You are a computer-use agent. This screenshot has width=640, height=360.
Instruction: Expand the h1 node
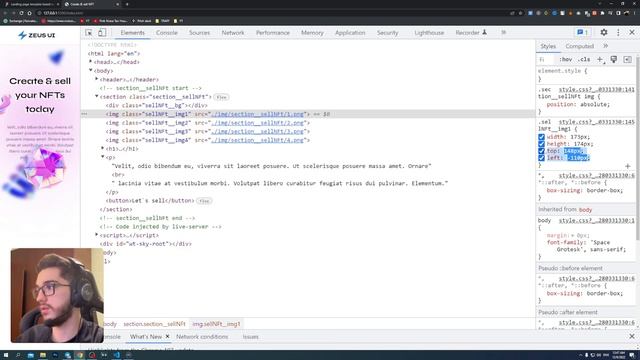pyautogui.click(x=103, y=148)
